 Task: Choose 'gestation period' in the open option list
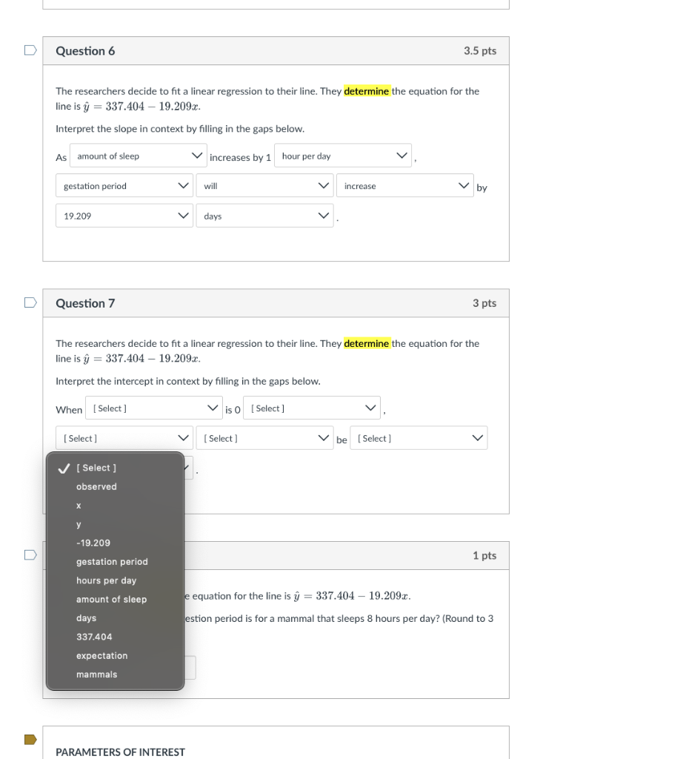coord(115,562)
